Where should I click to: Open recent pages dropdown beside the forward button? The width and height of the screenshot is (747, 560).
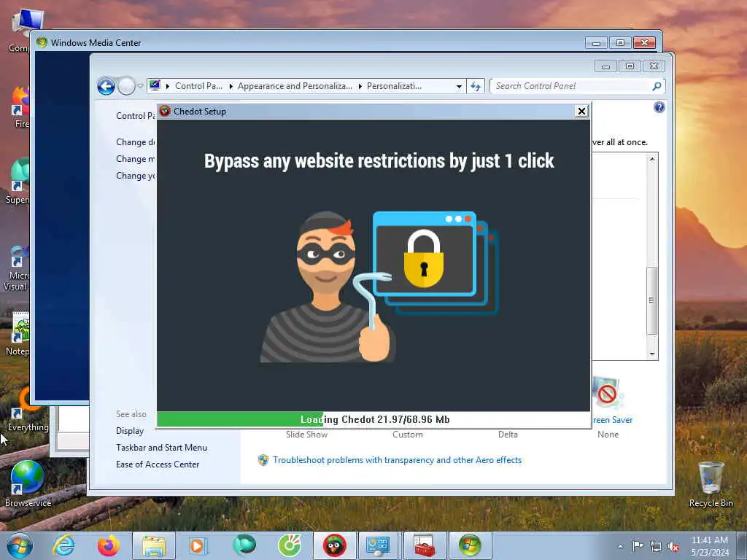pyautogui.click(x=141, y=86)
